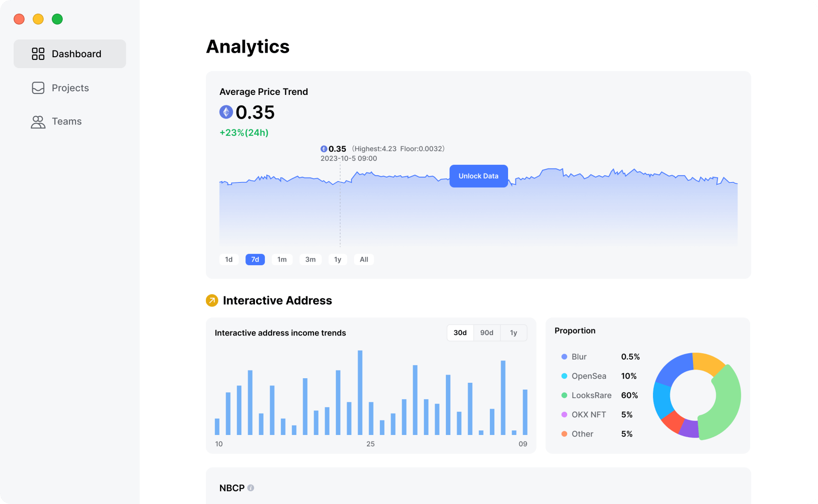Select the 7d time range

255,260
